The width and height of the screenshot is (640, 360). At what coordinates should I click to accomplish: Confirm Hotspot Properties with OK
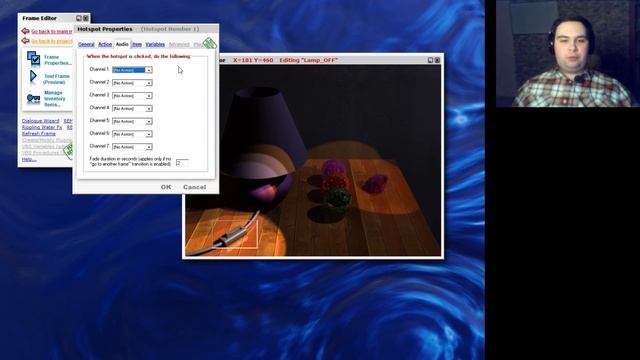[166, 187]
